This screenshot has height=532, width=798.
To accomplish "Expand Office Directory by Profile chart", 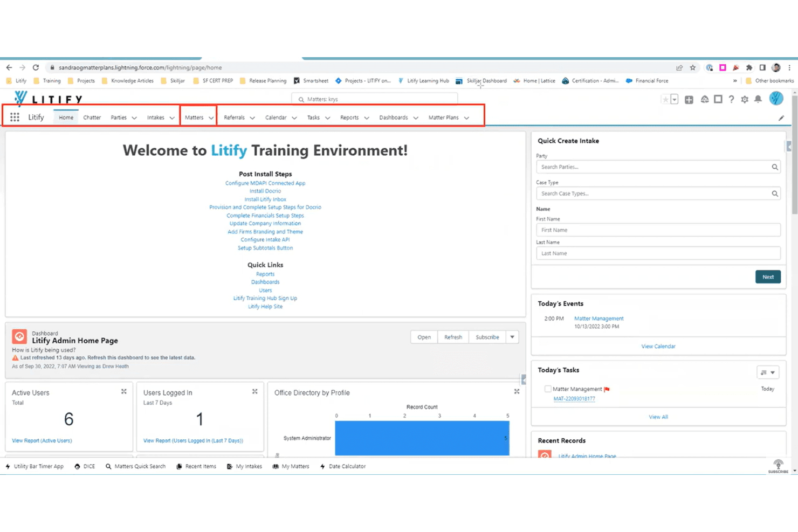I will [517, 392].
